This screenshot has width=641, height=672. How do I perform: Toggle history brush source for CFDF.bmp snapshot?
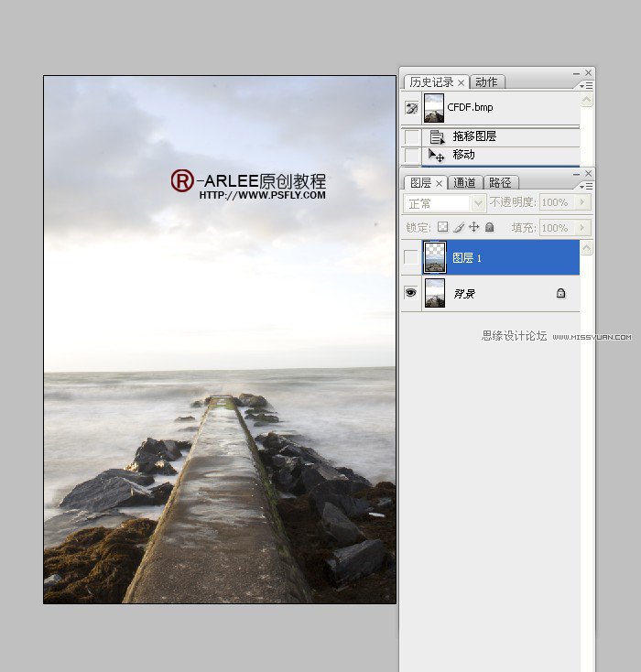click(x=411, y=107)
